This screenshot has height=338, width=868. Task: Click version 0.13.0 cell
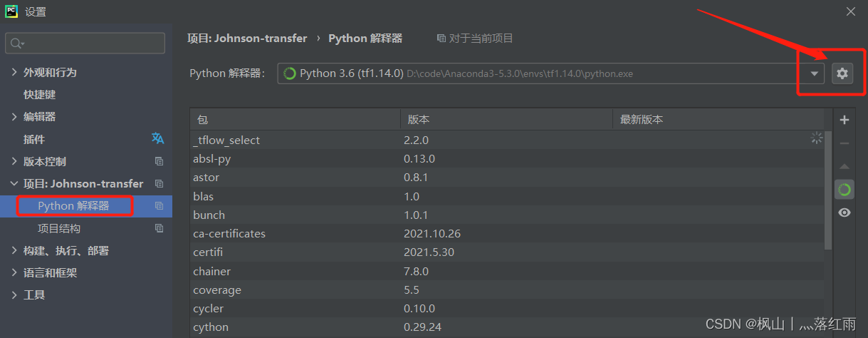coord(419,159)
